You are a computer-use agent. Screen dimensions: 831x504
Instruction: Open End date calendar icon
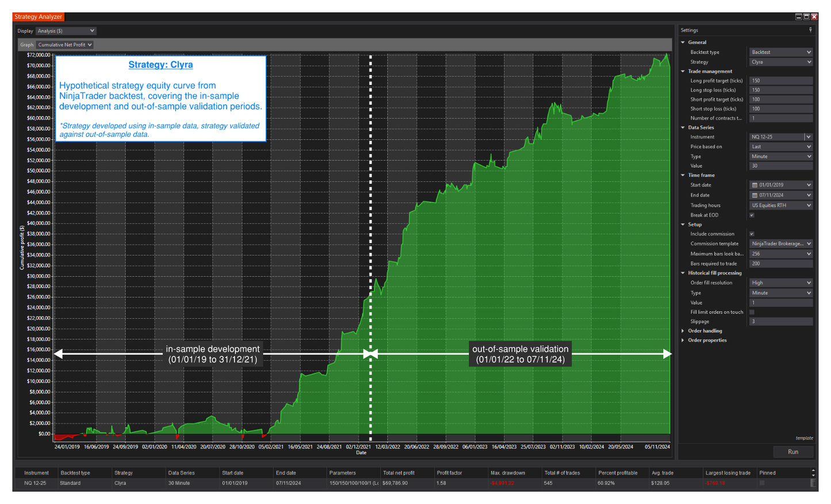[x=755, y=195]
